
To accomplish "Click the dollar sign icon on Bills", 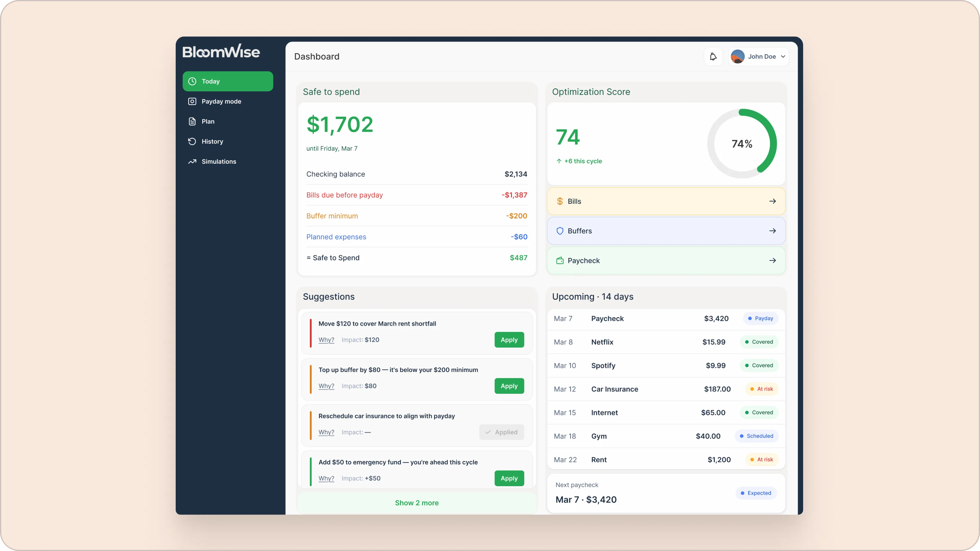I will pyautogui.click(x=560, y=201).
